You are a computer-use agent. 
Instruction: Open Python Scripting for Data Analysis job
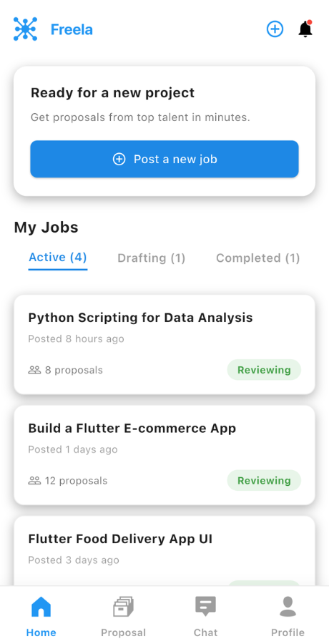164,344
